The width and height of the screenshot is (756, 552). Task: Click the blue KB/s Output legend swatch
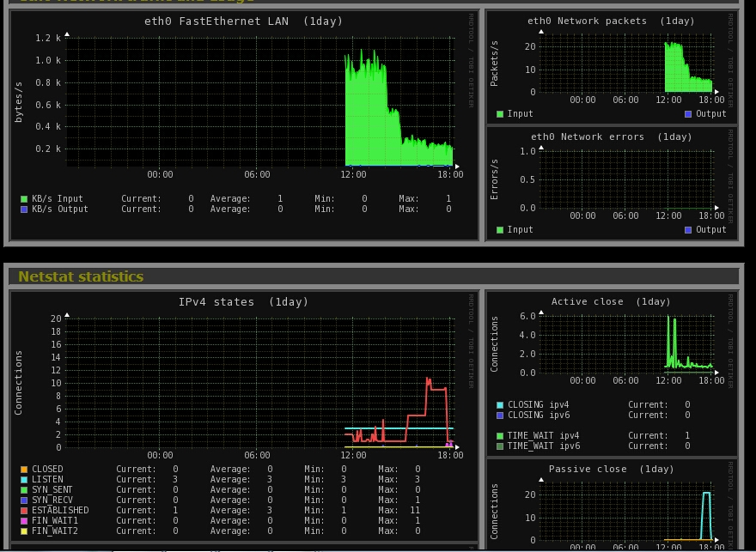pos(24,209)
